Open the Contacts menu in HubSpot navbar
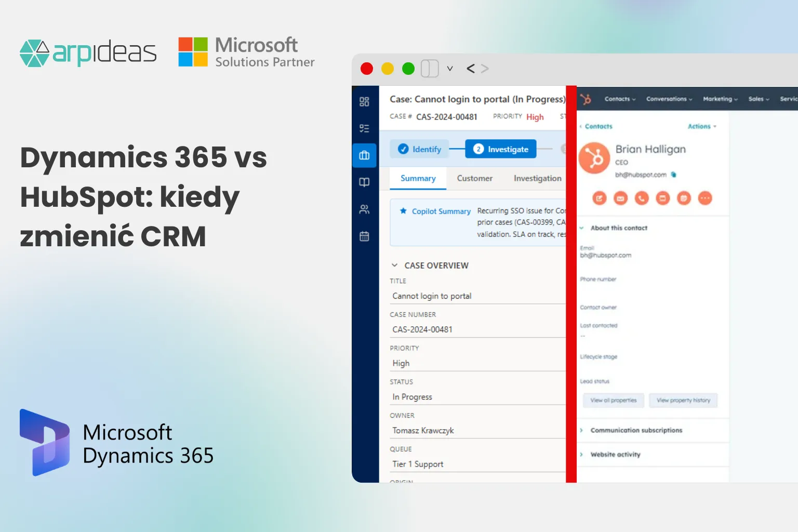The image size is (798, 532). click(x=620, y=99)
